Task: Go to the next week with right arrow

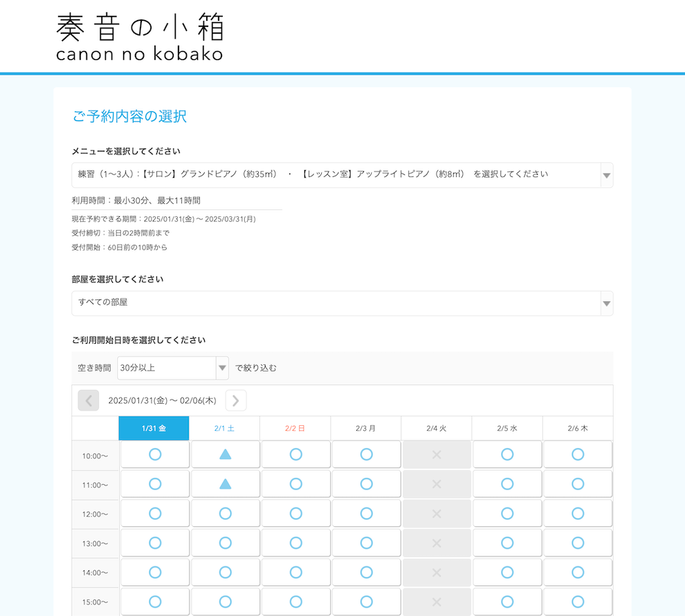Action: (x=236, y=400)
